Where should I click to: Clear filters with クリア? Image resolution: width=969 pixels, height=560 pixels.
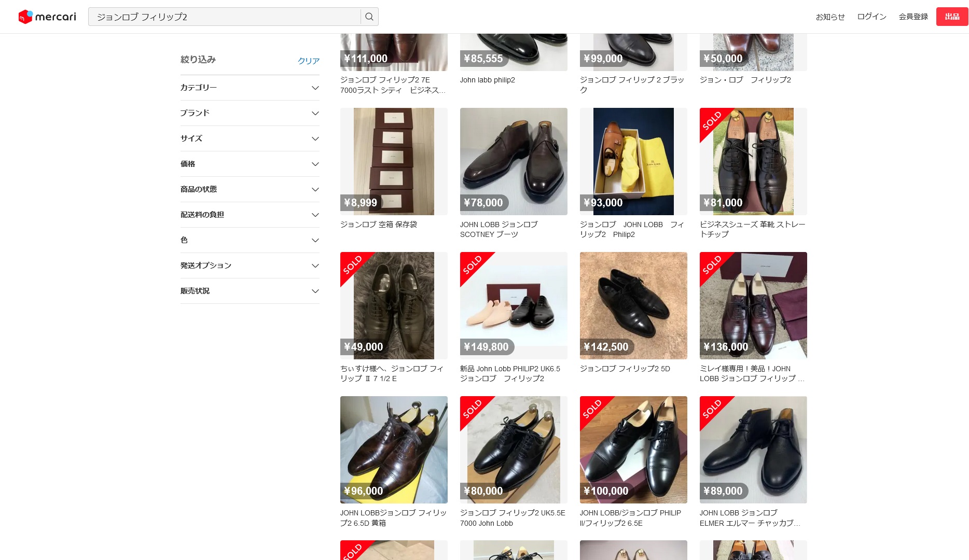tap(308, 61)
